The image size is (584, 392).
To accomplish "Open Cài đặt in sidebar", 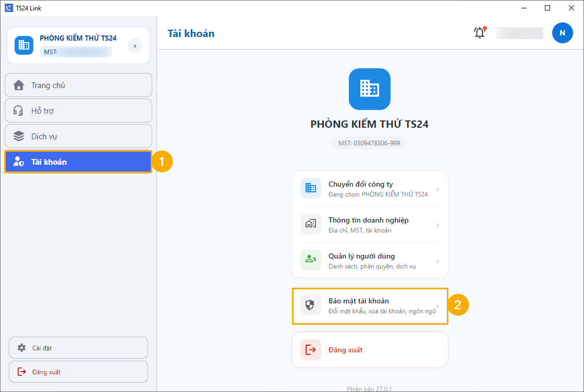I will pyautogui.click(x=78, y=348).
